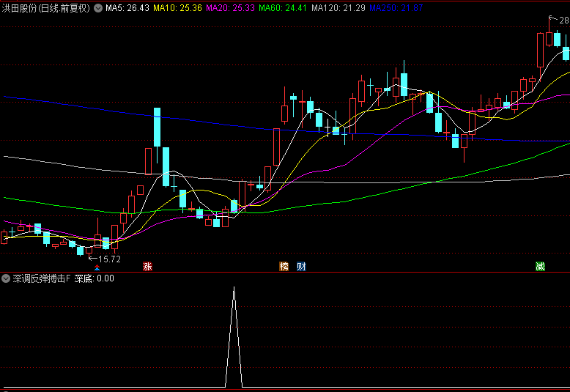Viewport: 570px width, 392px height.
Task: Click the red-blue double arrow signal marker
Action: (x=97, y=268)
